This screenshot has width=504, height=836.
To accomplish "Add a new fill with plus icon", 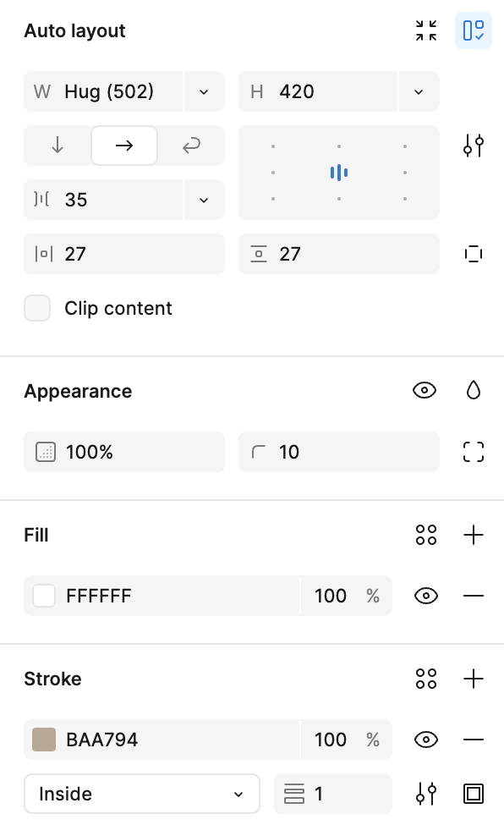I will 473,535.
